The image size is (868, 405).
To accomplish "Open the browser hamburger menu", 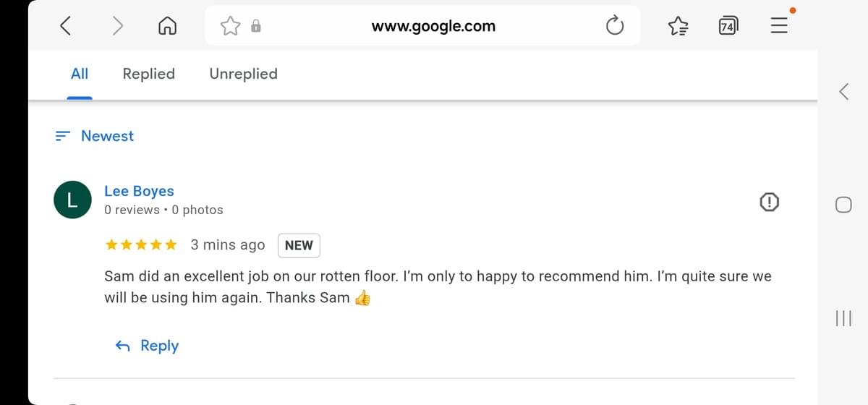I will [778, 27].
